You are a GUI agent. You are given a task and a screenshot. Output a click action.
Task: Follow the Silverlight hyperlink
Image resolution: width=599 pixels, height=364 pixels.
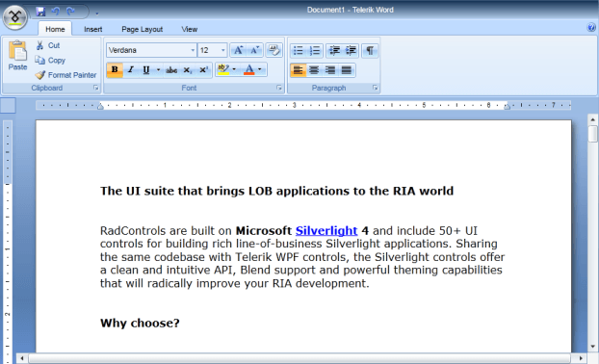click(x=326, y=231)
